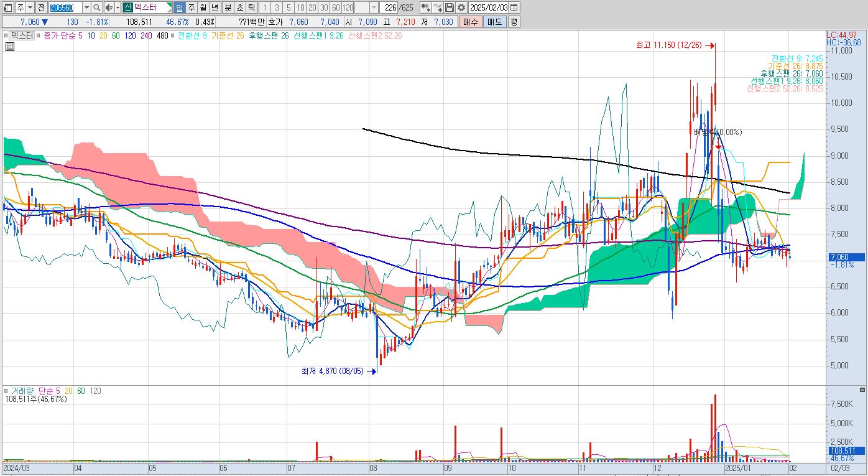Click the save chart floppy icon
The height and width of the screenshot is (476, 868).
tap(449, 7)
